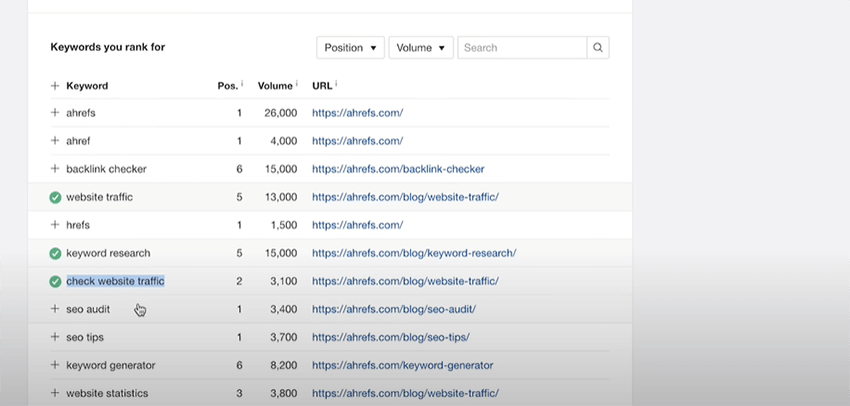This screenshot has width=850, height=406.
Task: Uncheck the 'website traffic' green checkmark
Action: [55, 197]
